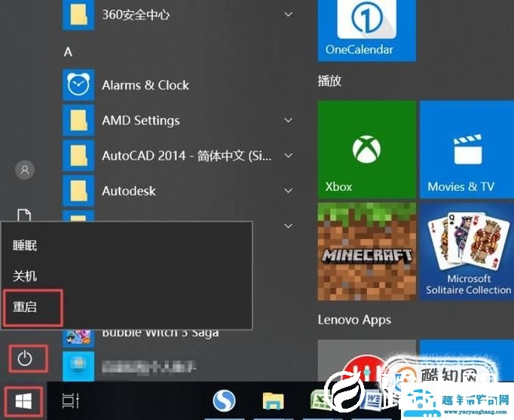Click the AMD Settings folder icon
The height and width of the screenshot is (420, 514).
click(x=78, y=121)
